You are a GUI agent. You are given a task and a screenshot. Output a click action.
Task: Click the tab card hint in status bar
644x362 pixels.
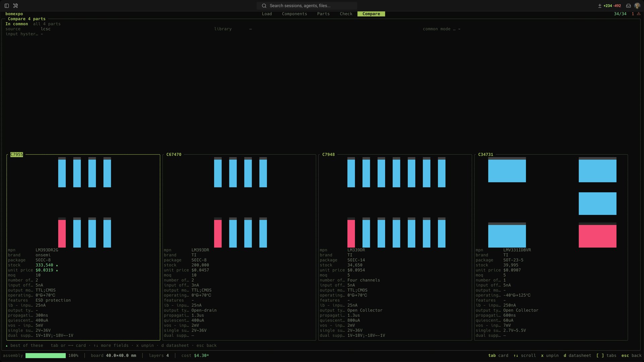click(x=498, y=356)
